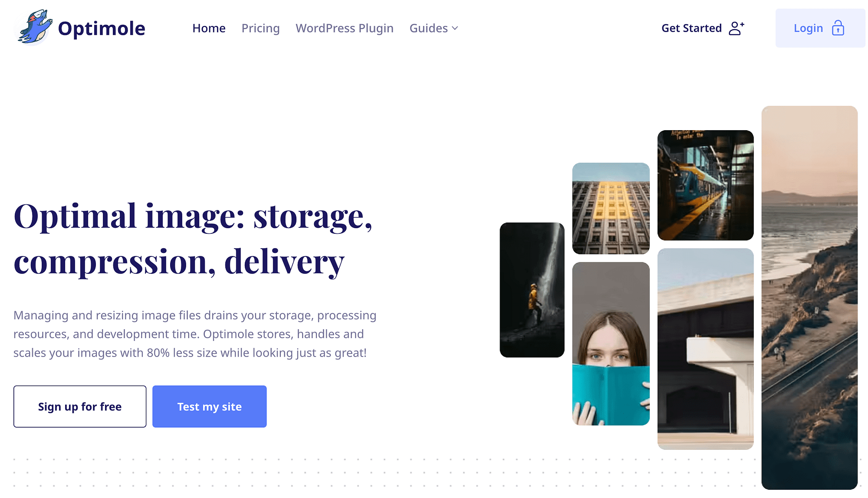The height and width of the screenshot is (498, 868).
Task: Click the Pricing navigation menu item
Action: click(260, 27)
